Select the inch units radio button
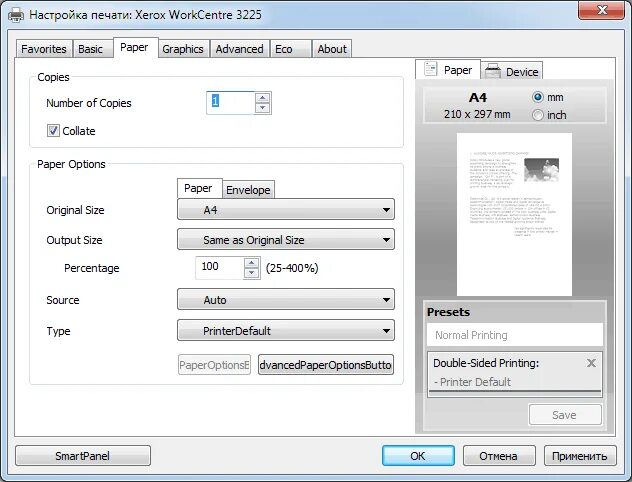Image resolution: width=632 pixels, height=482 pixels. pyautogui.click(x=538, y=115)
